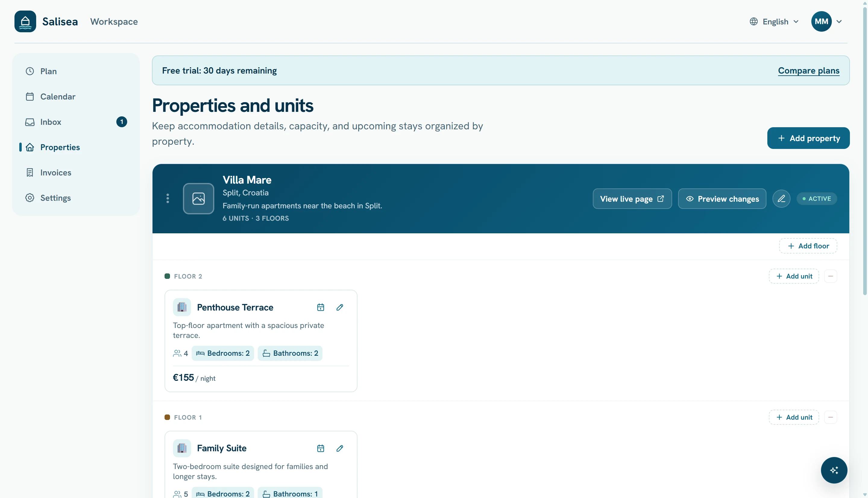Image resolution: width=868 pixels, height=498 pixels.
Task: Open Penthouse Terrace calendar icon
Action: click(x=320, y=307)
